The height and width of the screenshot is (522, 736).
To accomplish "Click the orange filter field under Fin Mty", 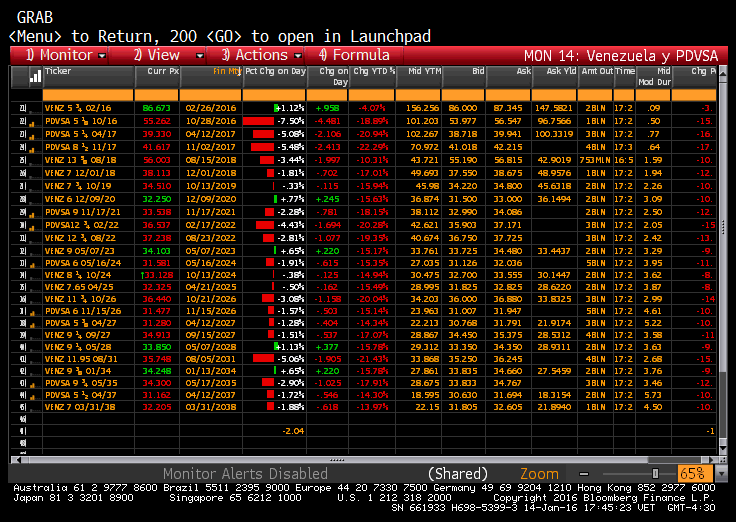I will pyautogui.click(x=211, y=95).
